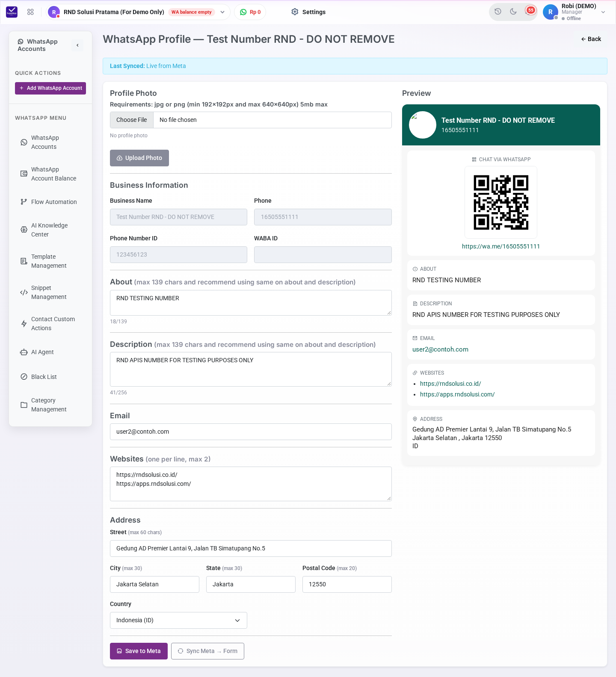The image size is (616, 677).
Task: Toggle dark mode with the moon icon
Action: (513, 12)
